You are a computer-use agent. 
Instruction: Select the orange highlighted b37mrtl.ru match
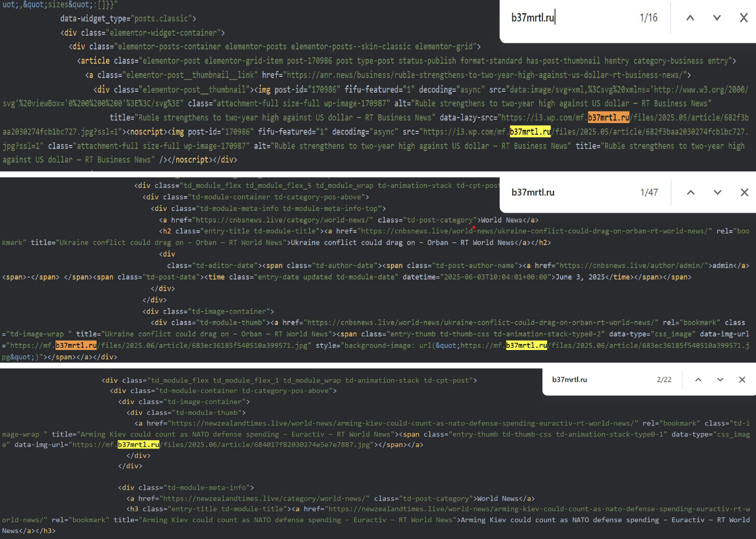click(x=609, y=117)
